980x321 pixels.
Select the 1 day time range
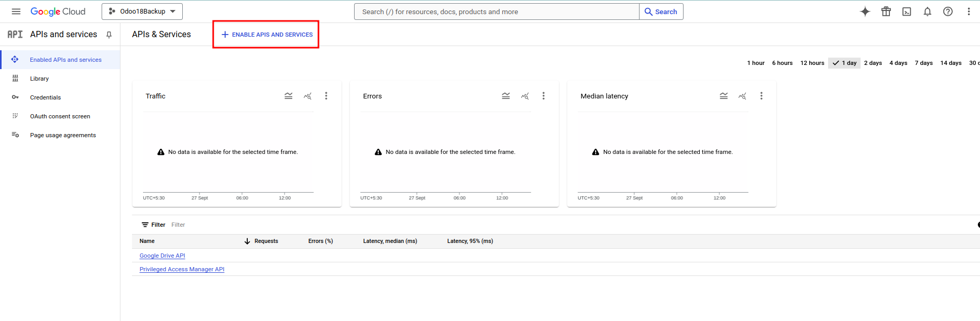tap(844, 63)
